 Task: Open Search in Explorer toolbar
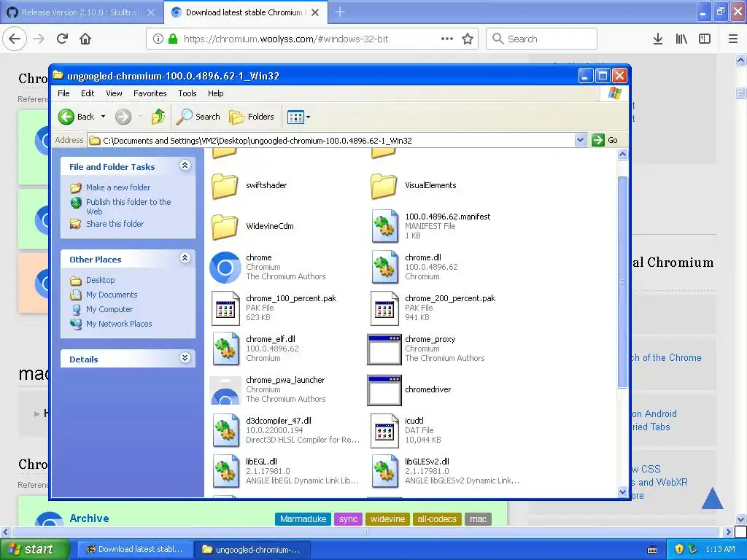coord(198,117)
